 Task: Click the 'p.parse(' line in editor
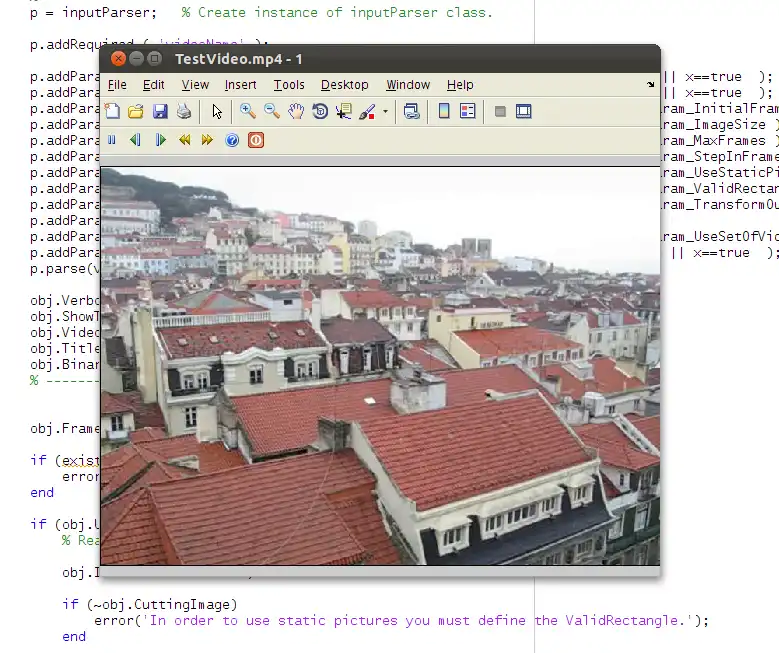[65, 269]
